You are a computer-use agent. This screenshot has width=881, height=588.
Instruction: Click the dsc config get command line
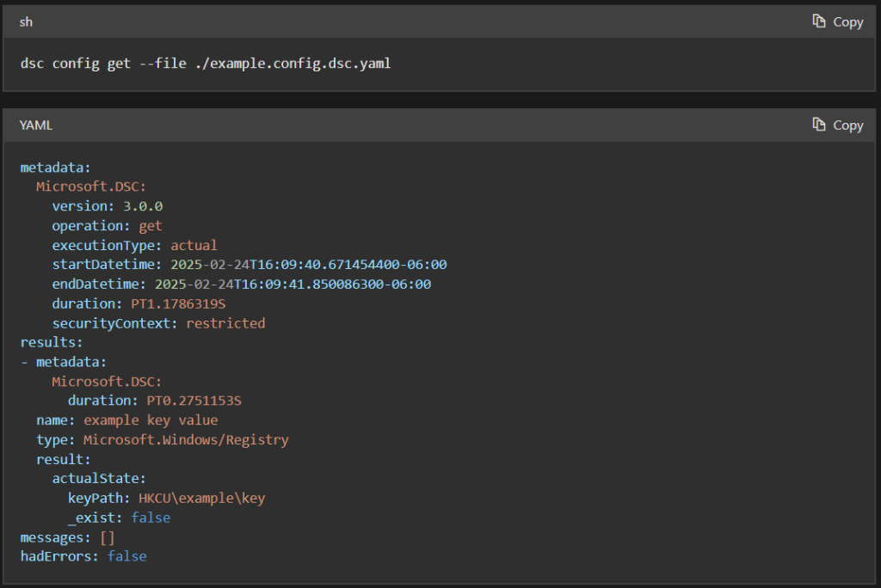click(x=206, y=64)
